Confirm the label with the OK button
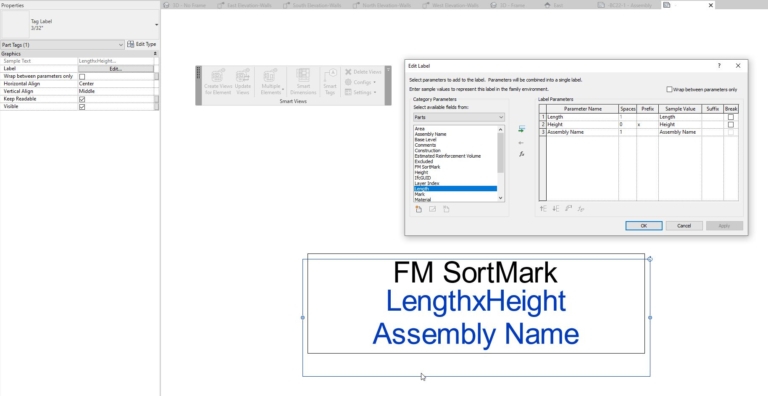Image resolution: width=768 pixels, height=396 pixels. [644, 225]
